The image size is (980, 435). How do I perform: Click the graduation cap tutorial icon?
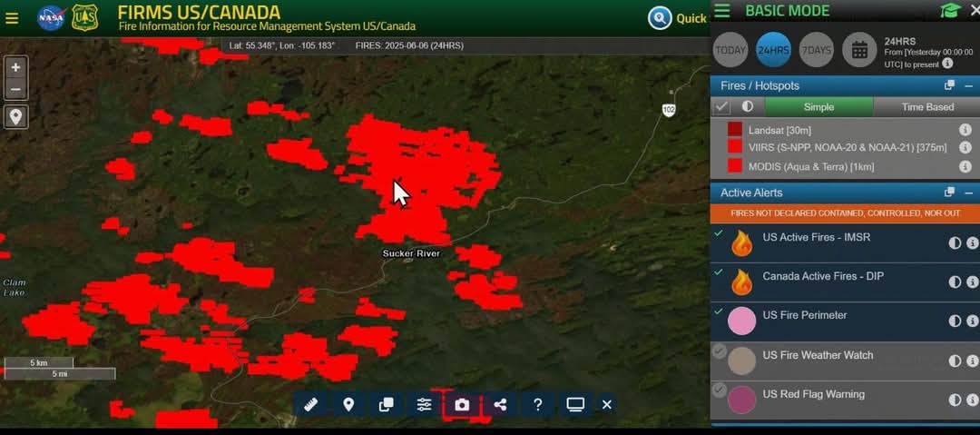(x=950, y=11)
